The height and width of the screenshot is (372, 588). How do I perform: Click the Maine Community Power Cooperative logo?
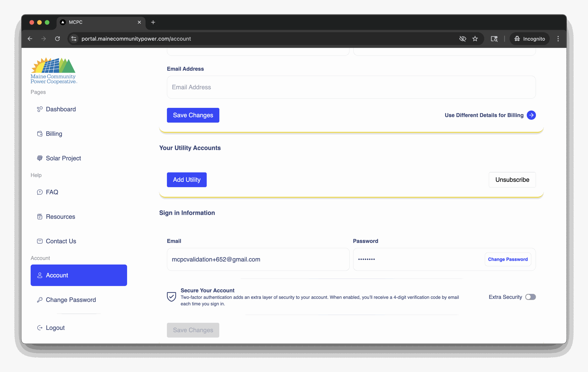54,70
